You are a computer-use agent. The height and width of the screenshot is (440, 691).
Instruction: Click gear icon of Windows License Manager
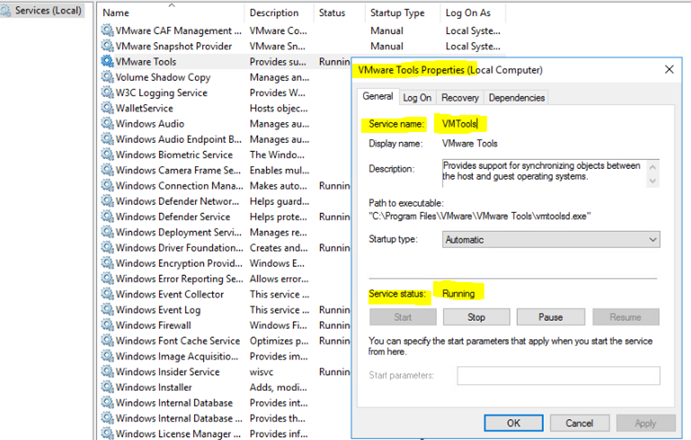pyautogui.click(x=107, y=433)
